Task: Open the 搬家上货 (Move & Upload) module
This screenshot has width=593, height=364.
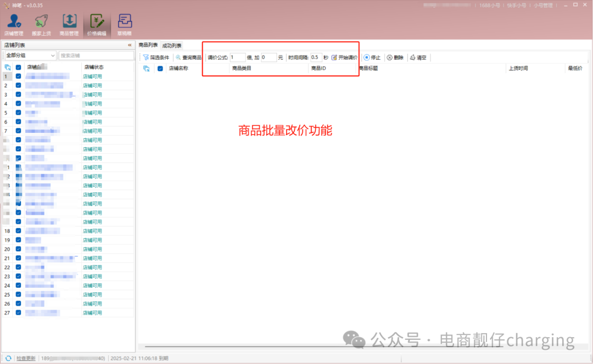Action: coord(41,24)
